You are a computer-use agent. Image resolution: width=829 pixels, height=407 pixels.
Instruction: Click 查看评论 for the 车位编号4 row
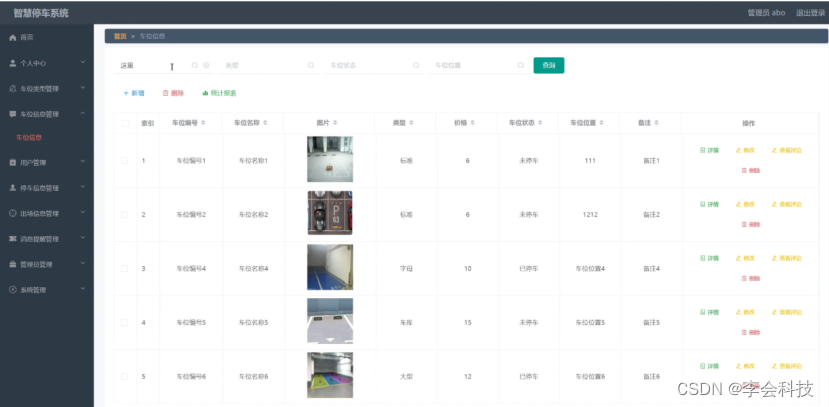(787, 258)
